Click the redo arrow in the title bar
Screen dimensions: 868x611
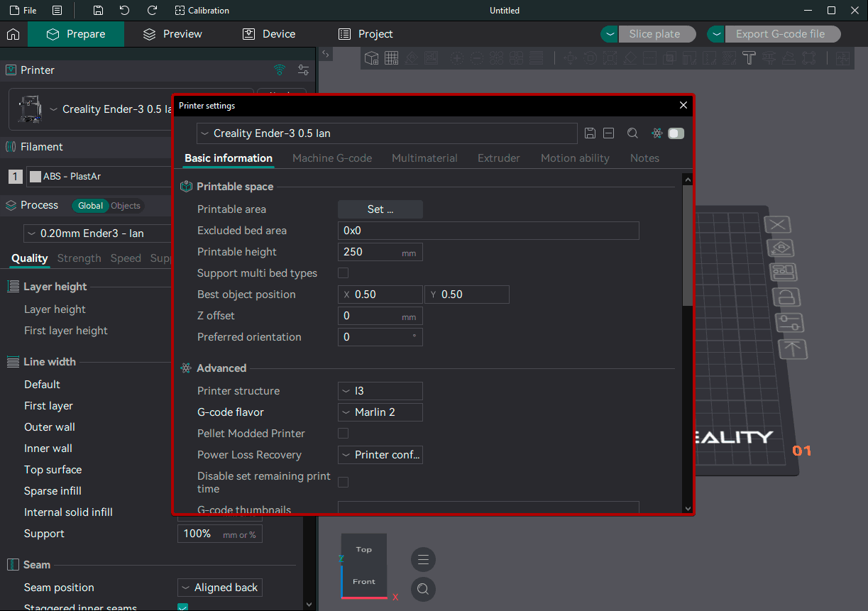[x=152, y=11]
